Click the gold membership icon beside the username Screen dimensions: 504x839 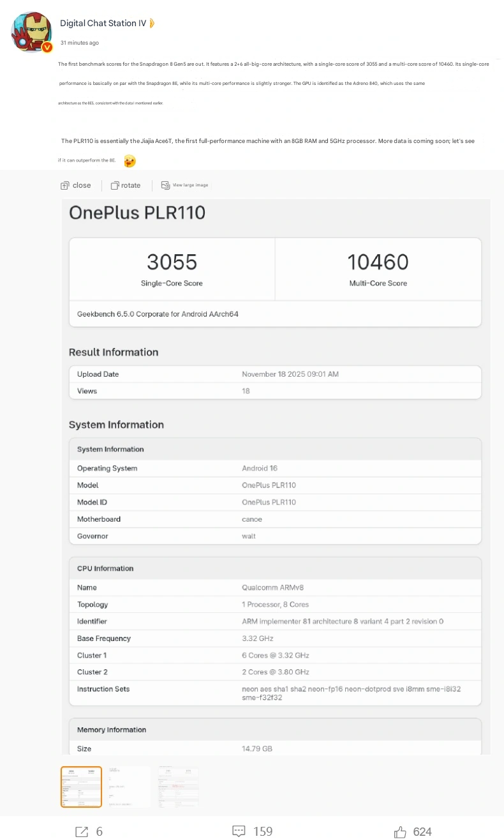click(x=152, y=24)
